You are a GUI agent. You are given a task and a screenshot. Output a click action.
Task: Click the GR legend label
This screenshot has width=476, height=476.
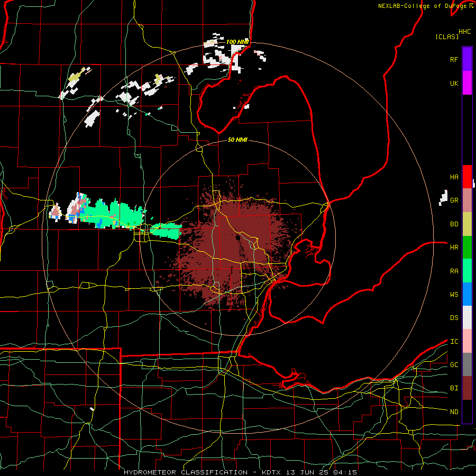(x=454, y=200)
